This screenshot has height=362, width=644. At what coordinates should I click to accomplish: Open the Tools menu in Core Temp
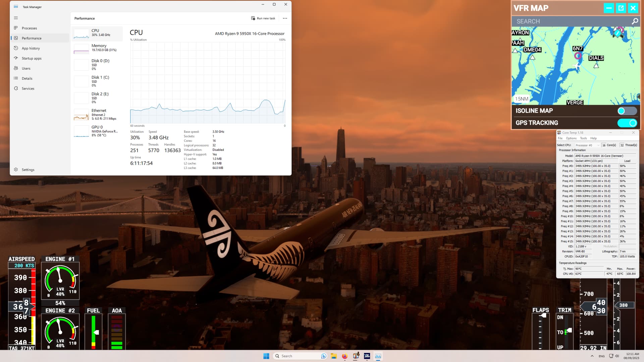pos(583,138)
